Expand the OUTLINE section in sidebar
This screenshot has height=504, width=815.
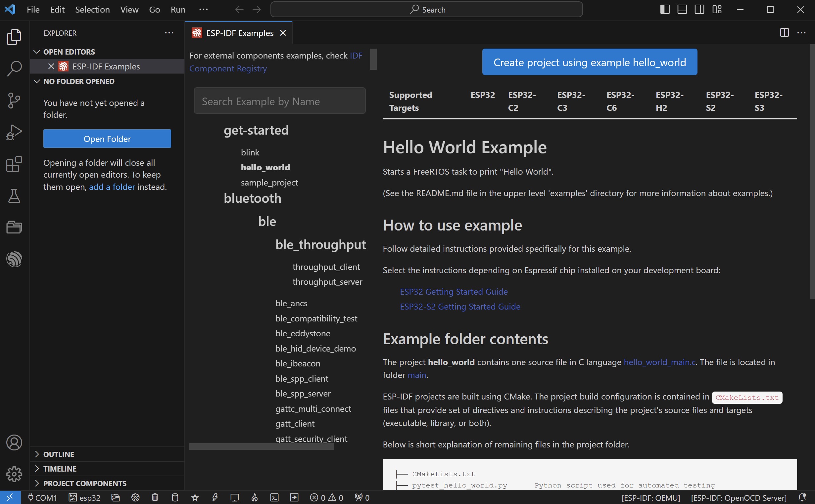tap(59, 454)
